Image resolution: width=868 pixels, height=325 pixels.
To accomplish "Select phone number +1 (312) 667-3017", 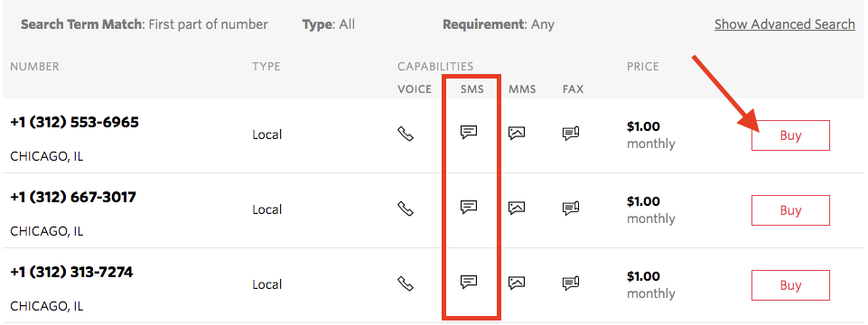I will (73, 197).
